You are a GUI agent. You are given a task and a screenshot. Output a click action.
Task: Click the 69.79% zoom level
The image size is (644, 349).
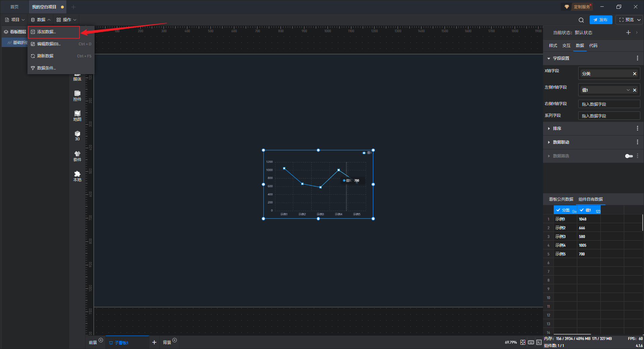point(511,342)
